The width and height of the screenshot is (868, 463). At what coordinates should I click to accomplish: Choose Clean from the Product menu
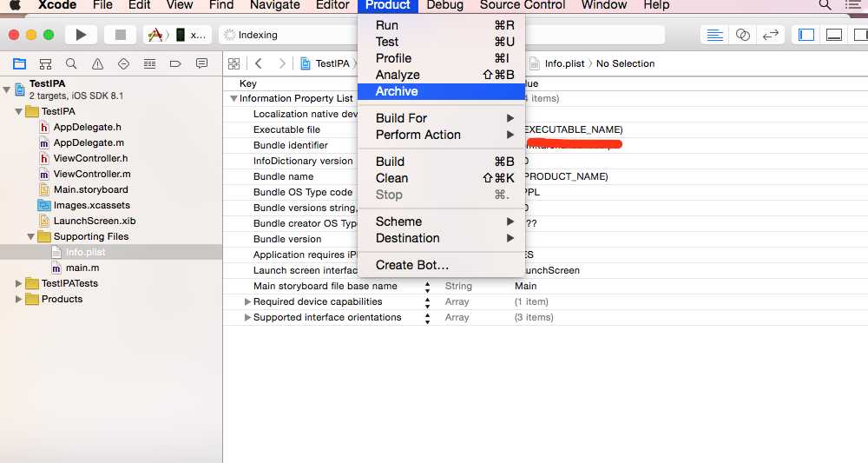click(441, 178)
